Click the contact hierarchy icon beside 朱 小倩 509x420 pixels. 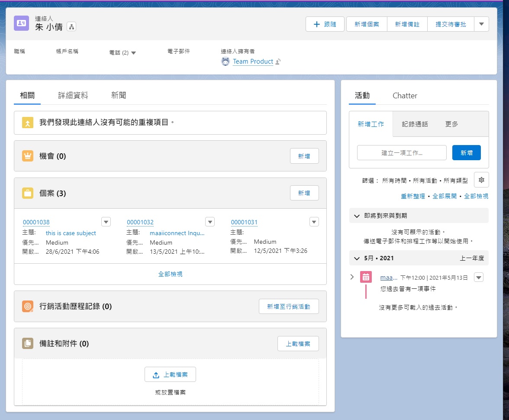[71, 27]
